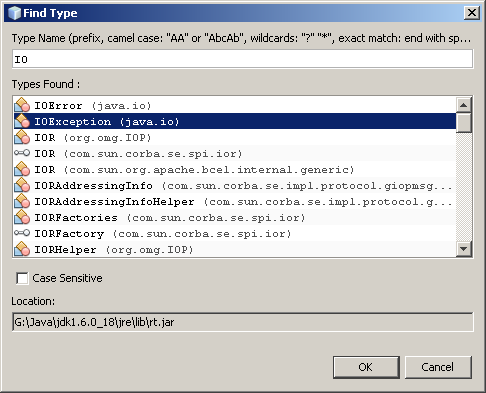Click class icon of IOR in bcel.internal.generic

[22, 169]
